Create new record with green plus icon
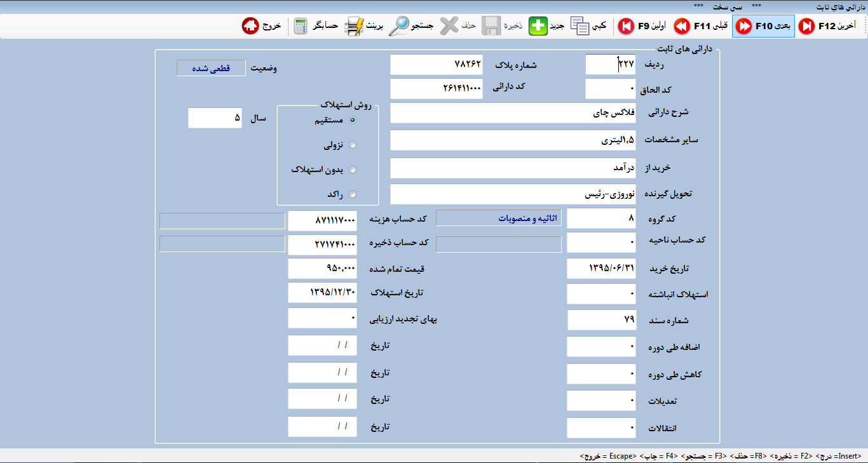The width and height of the screenshot is (868, 463). tap(538, 27)
